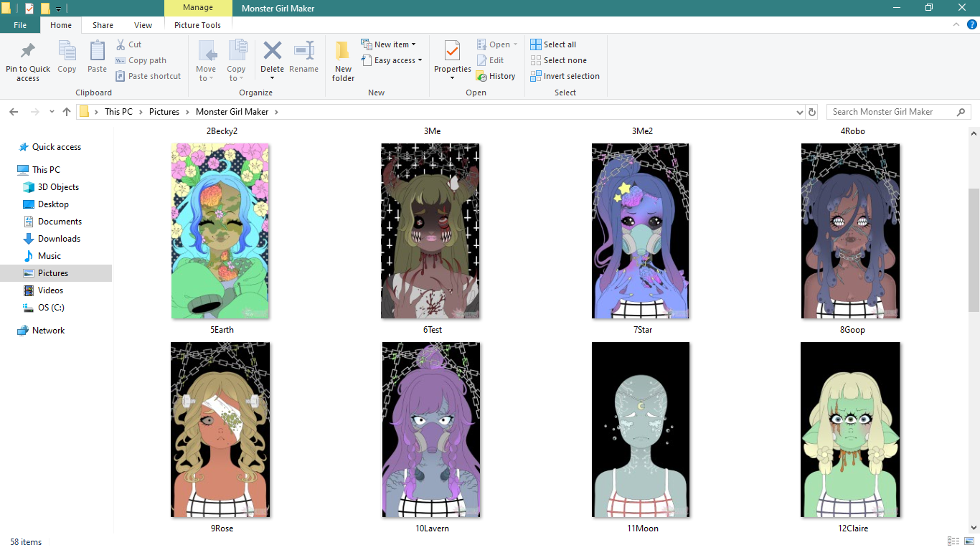Viewport: 980px width, 550px height.
Task: Click Paste shortcut in the ribbon
Action: (x=148, y=76)
